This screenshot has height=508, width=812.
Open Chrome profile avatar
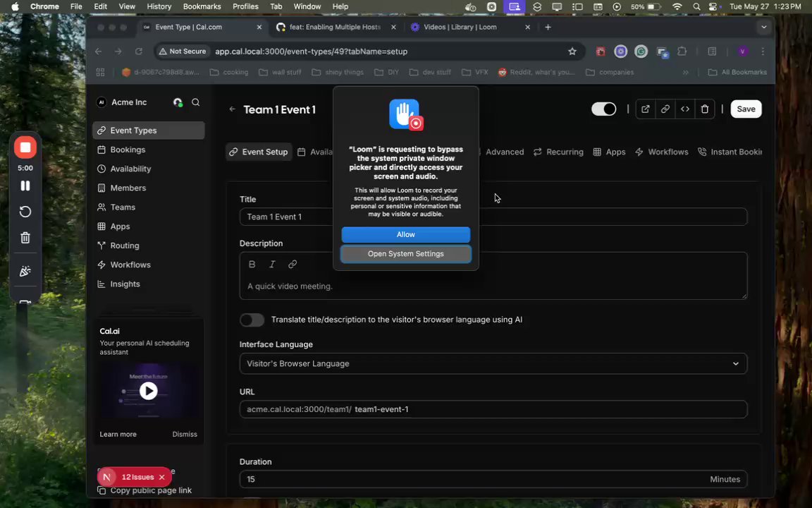743,52
